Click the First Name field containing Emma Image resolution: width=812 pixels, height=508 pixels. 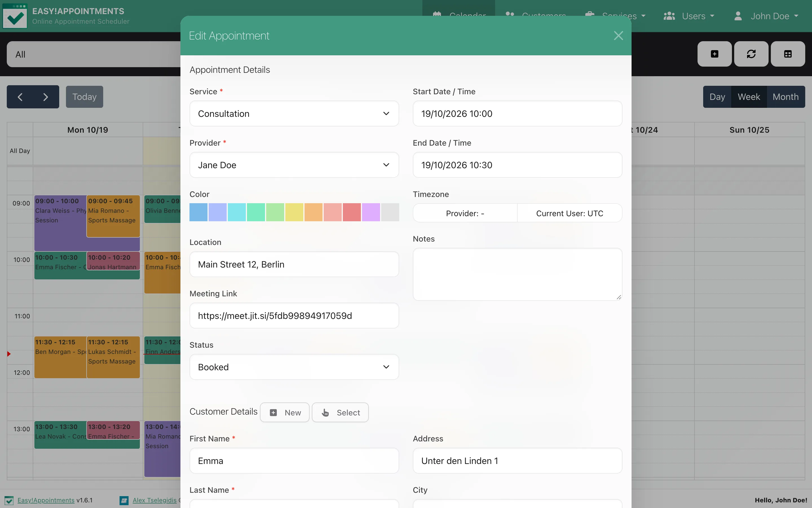coord(294,461)
